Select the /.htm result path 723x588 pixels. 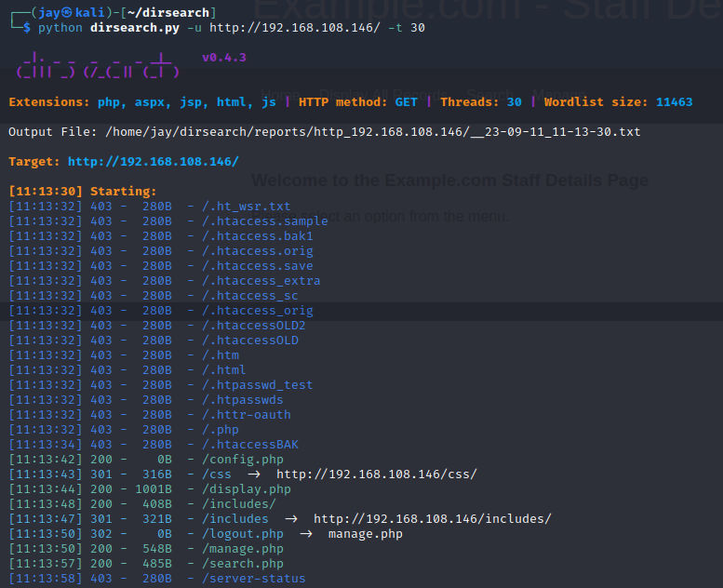(x=221, y=355)
